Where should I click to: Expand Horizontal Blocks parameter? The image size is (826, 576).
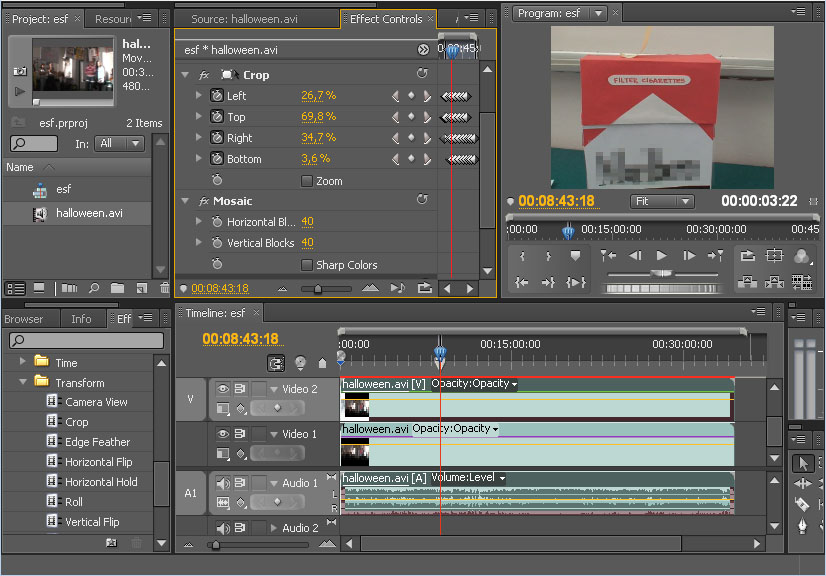click(x=199, y=221)
